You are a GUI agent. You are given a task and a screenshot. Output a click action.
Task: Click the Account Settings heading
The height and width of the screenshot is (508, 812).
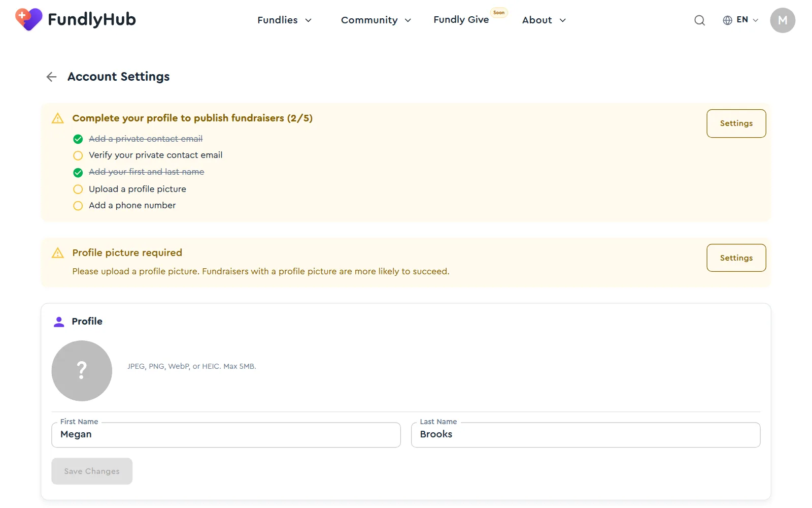pos(118,77)
